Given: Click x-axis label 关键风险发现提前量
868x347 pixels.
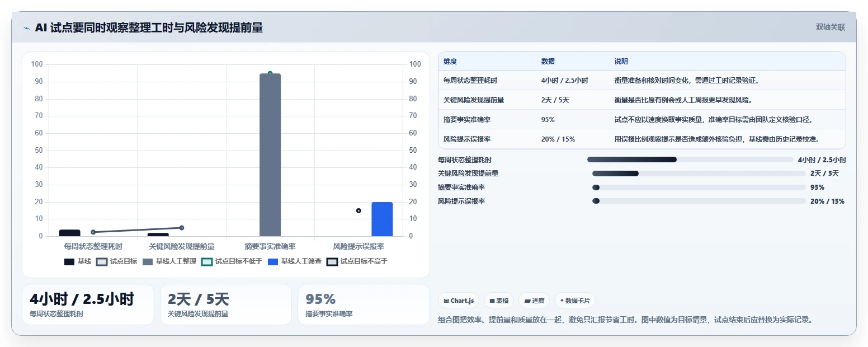Looking at the screenshot, I should tap(182, 246).
